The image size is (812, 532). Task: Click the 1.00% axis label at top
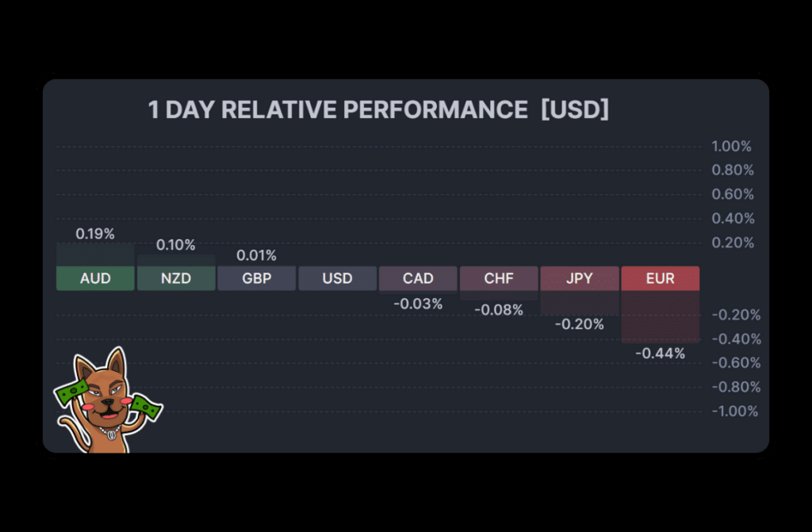pos(732,147)
